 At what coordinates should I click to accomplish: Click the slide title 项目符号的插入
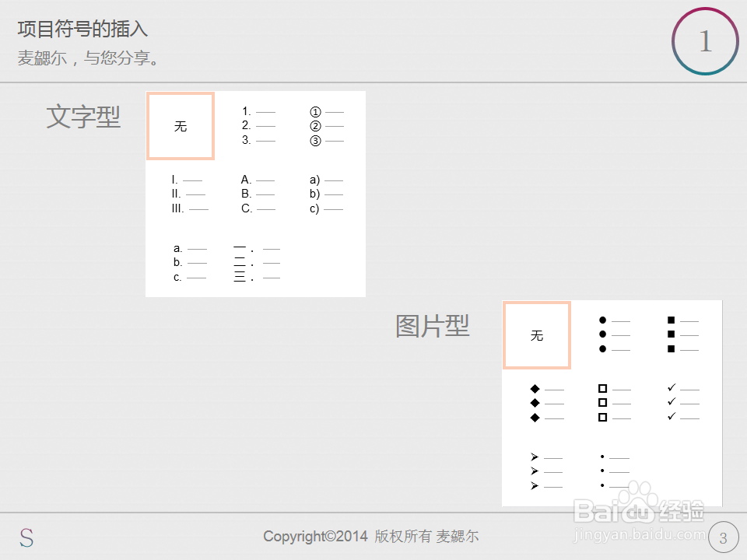tap(83, 29)
